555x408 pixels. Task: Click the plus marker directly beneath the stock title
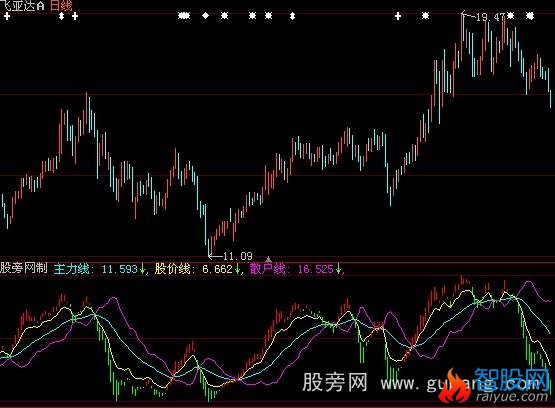(x=7, y=16)
